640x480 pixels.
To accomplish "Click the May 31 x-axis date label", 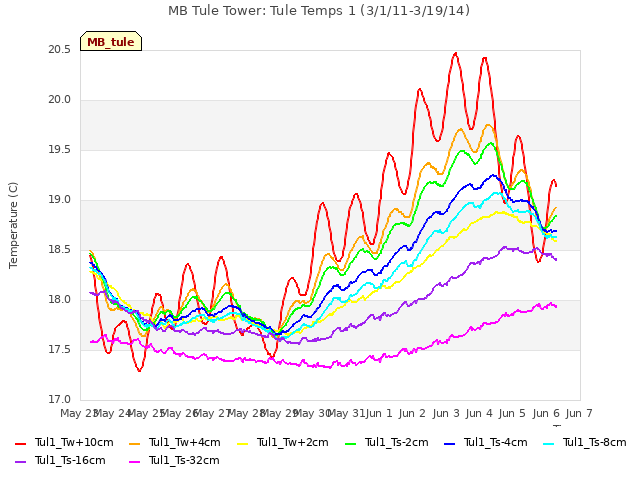I will [x=347, y=413].
